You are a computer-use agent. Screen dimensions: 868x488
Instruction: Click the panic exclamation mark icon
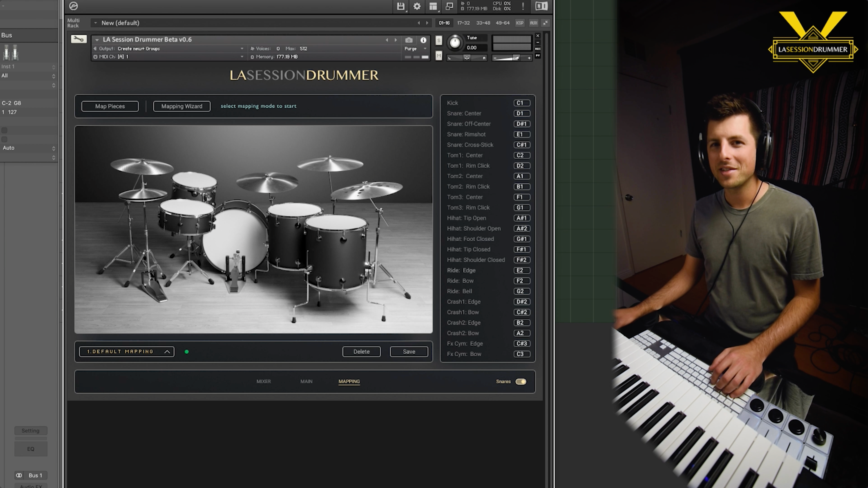523,6
